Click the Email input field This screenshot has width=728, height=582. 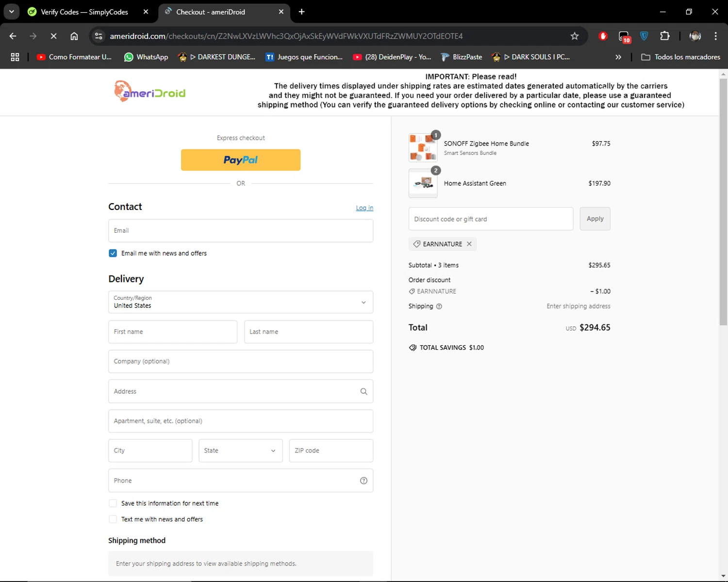pyautogui.click(x=241, y=231)
